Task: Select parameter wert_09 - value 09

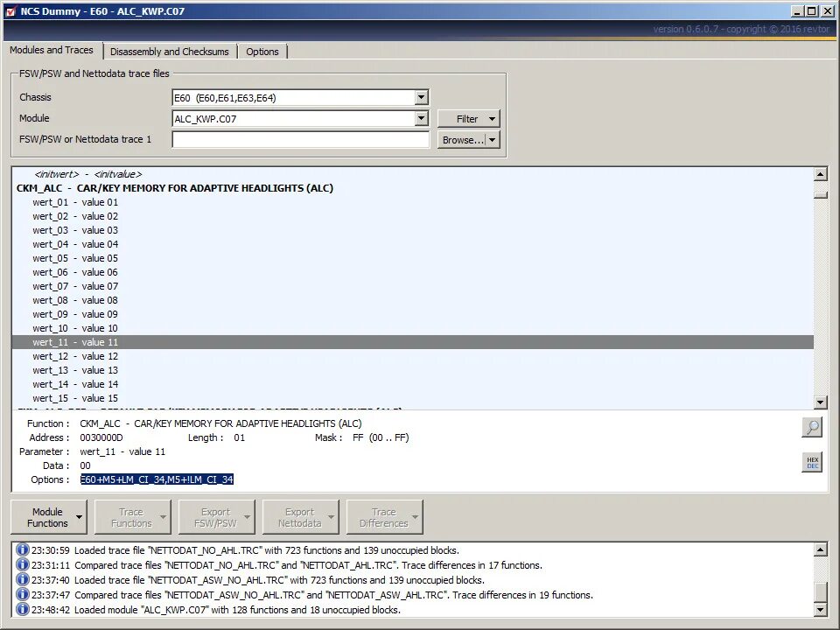Action: pyautogui.click(x=412, y=314)
